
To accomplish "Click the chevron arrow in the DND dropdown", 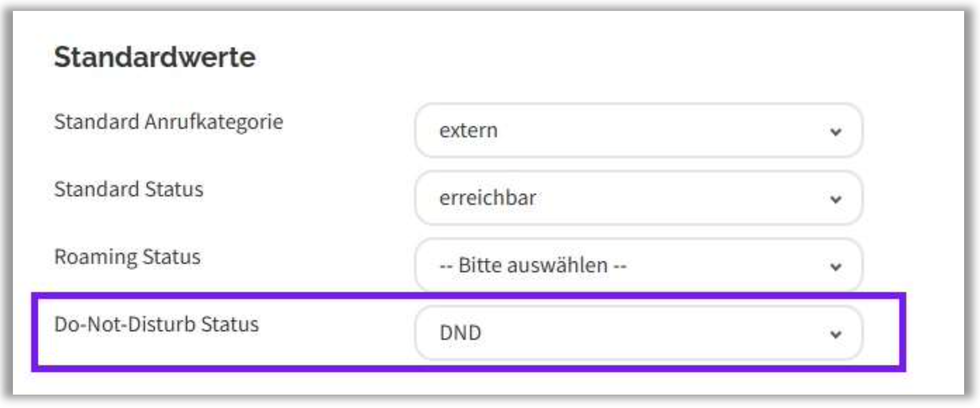I will pyautogui.click(x=835, y=334).
